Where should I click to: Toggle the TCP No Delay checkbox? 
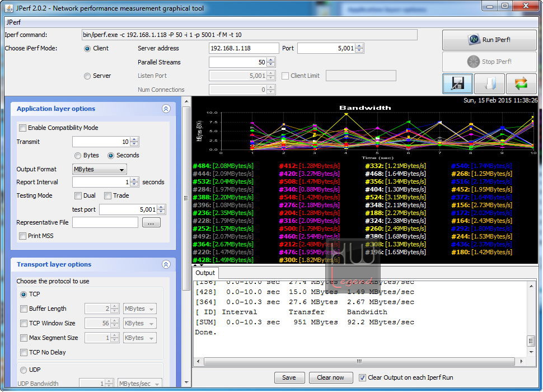click(x=24, y=352)
